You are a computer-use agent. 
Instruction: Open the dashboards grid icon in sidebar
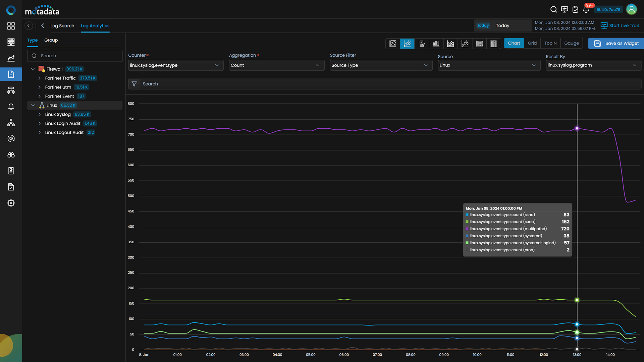pos(11,26)
